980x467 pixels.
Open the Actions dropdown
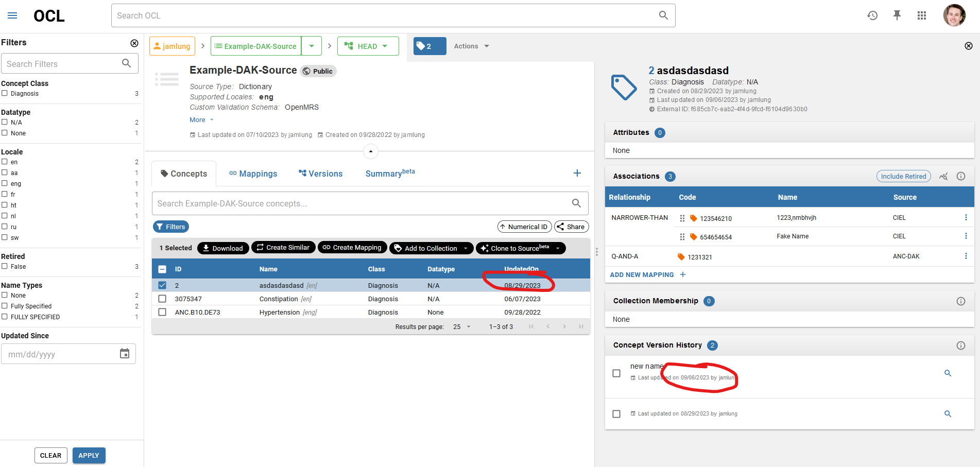point(470,46)
